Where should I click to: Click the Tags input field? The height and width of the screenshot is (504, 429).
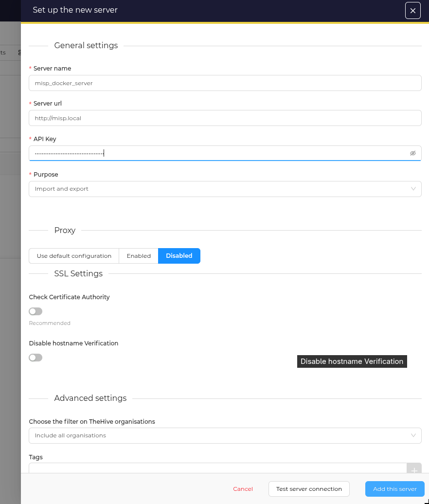click(x=218, y=468)
